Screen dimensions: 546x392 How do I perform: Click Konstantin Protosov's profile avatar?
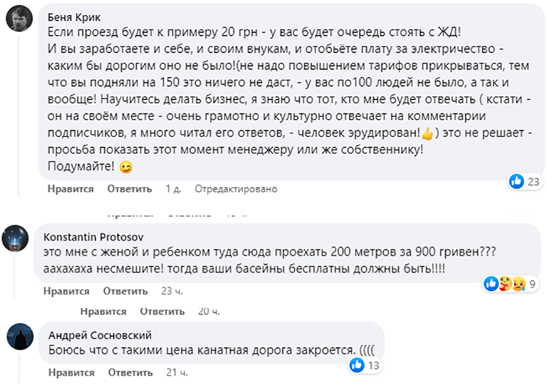tap(15, 238)
